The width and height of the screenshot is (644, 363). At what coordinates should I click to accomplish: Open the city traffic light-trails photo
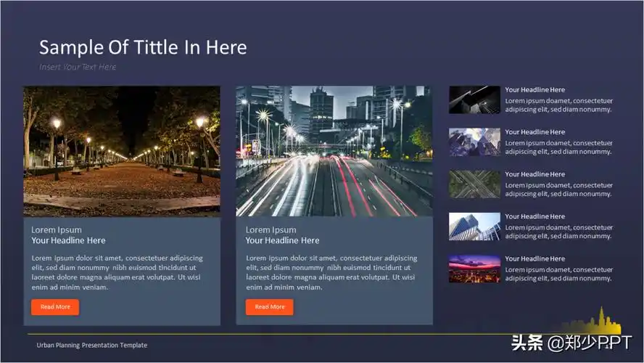pyautogui.click(x=334, y=151)
